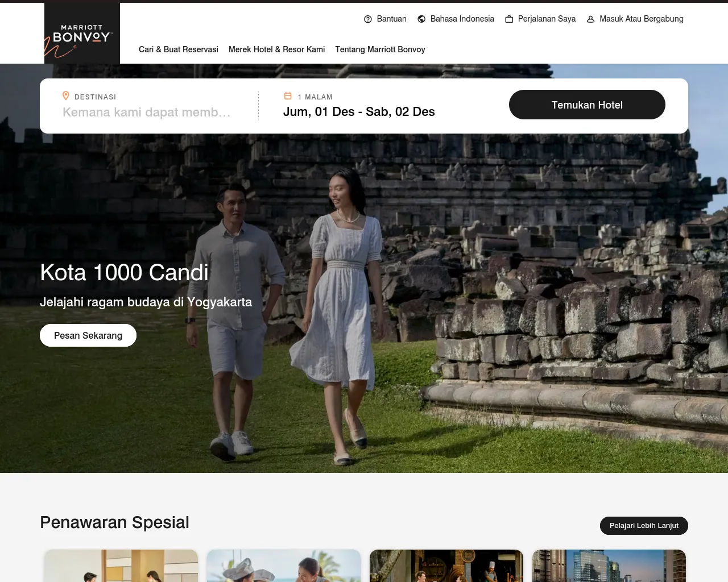Open the fourth offer card with skyscrapers
This screenshot has height=582, width=728.
[x=609, y=566]
